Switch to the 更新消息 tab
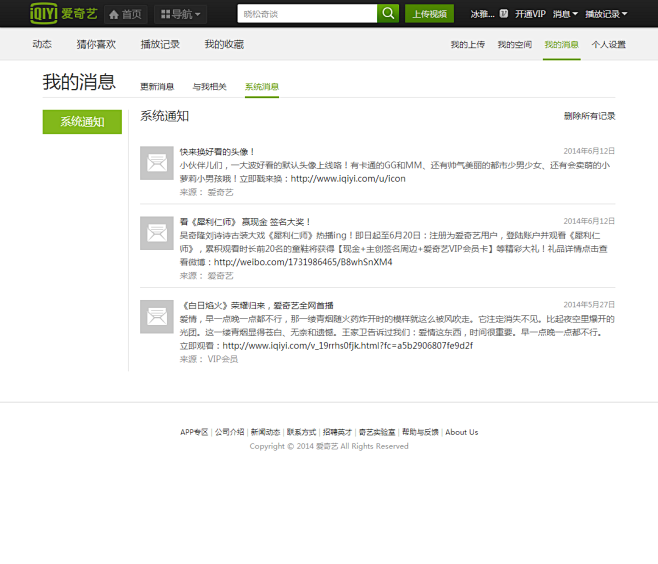Viewport: 658px width, 564px height. tap(157, 86)
